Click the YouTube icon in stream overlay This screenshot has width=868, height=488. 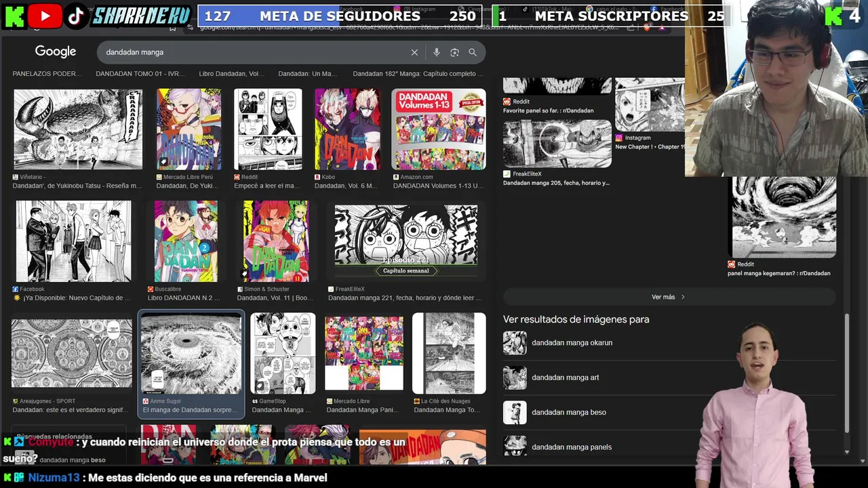tap(45, 16)
